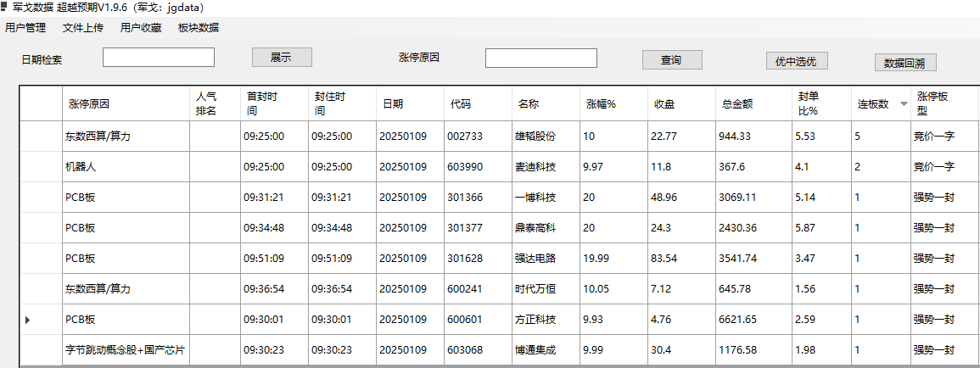The width and height of the screenshot is (980, 368).
Task: Select the 鼎泰高科 name cell
Action: coord(546,228)
